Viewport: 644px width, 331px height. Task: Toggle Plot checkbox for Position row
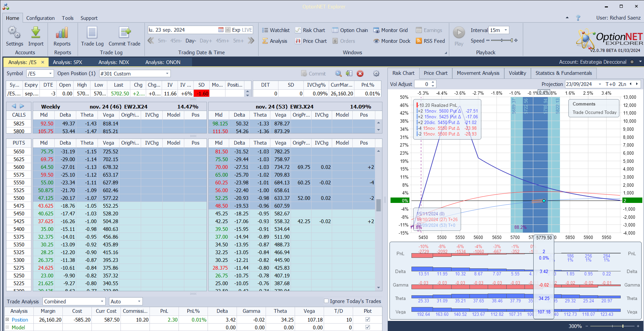tap(368, 320)
